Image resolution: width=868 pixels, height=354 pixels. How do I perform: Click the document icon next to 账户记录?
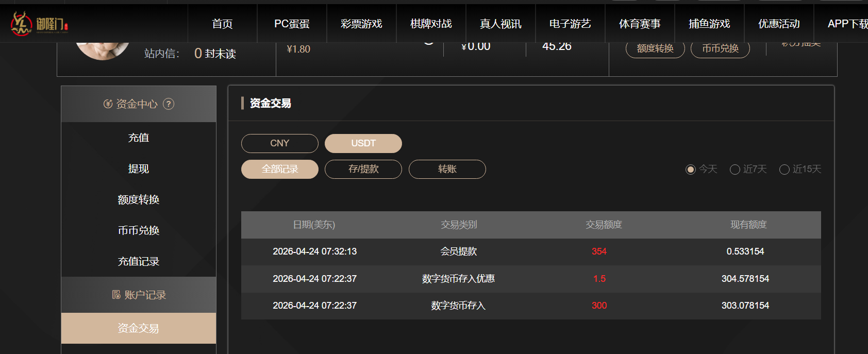tap(116, 295)
